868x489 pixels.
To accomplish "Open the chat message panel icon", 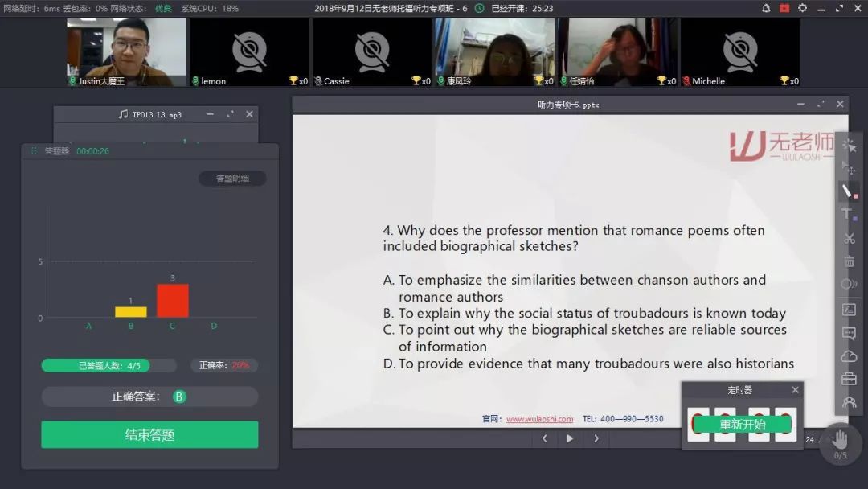I will tap(849, 333).
